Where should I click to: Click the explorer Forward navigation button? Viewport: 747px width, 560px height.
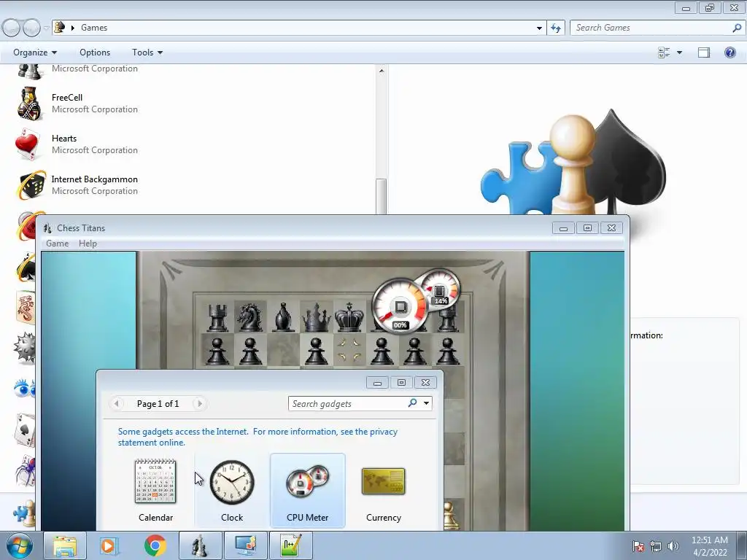click(32, 28)
